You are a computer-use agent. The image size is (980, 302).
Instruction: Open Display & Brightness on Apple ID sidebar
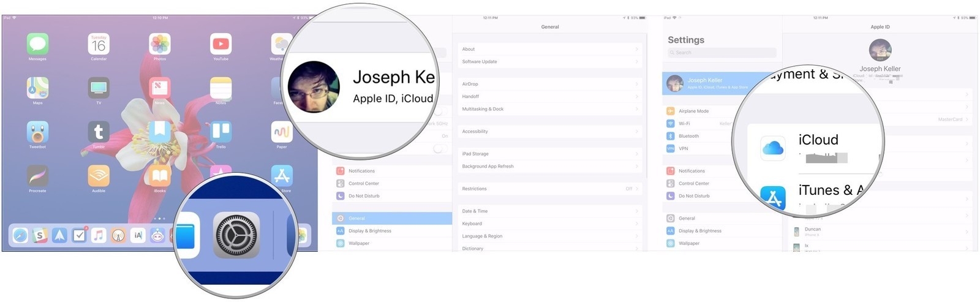722,231
